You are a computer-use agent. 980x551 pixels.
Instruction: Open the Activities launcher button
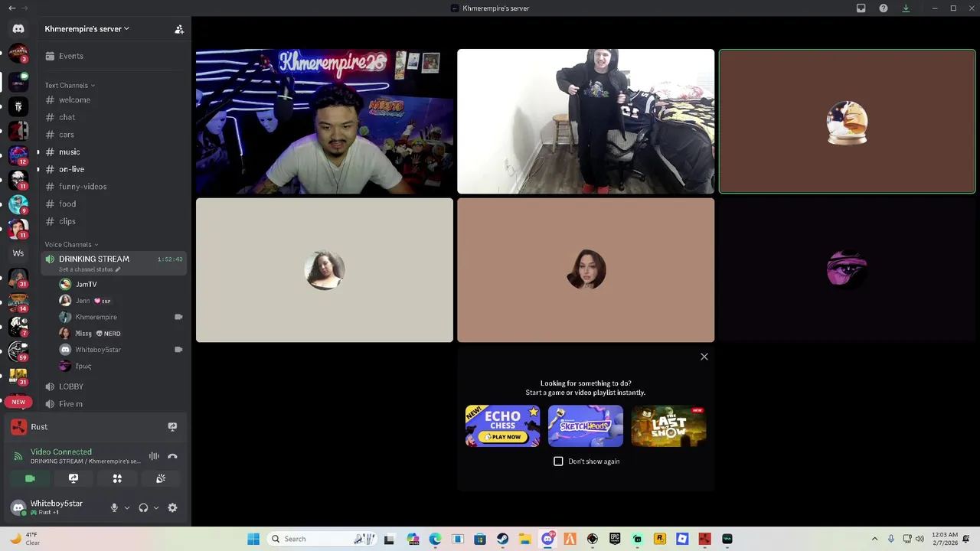[x=117, y=478]
